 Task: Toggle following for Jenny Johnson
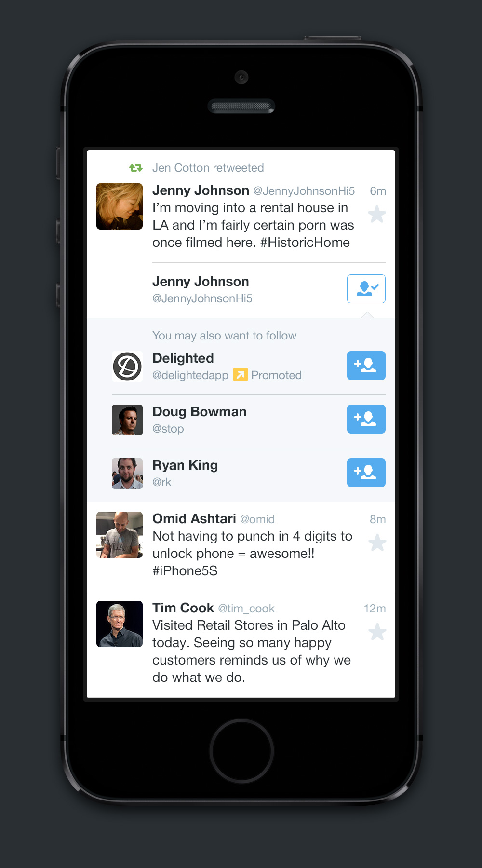point(366,289)
